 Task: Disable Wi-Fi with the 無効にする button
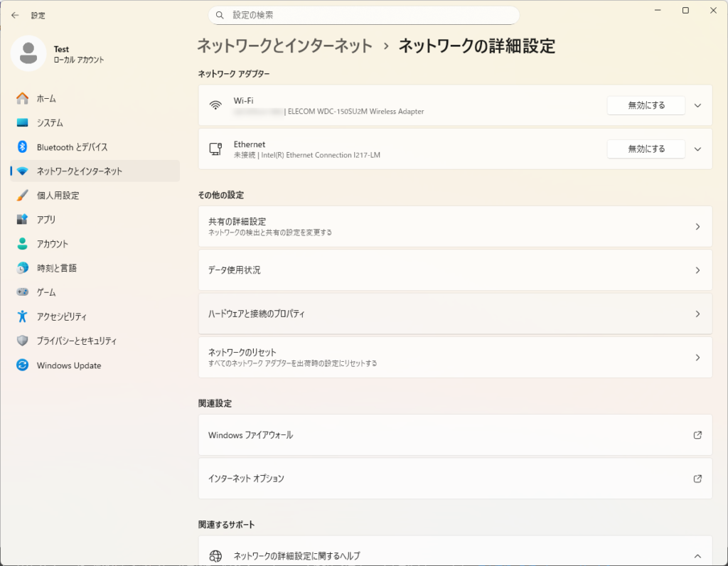[x=646, y=105]
